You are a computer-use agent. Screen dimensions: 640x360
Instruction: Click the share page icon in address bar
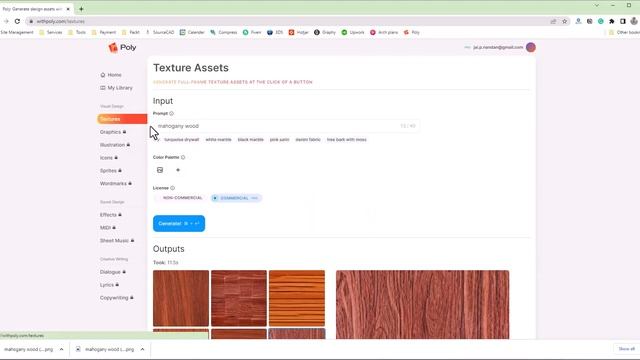(x=553, y=21)
